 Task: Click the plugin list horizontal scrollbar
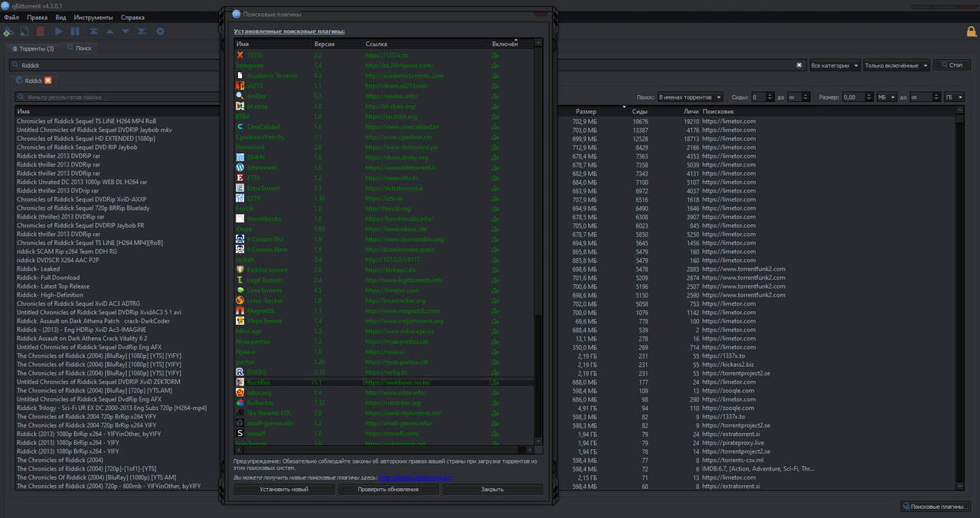pos(383,449)
